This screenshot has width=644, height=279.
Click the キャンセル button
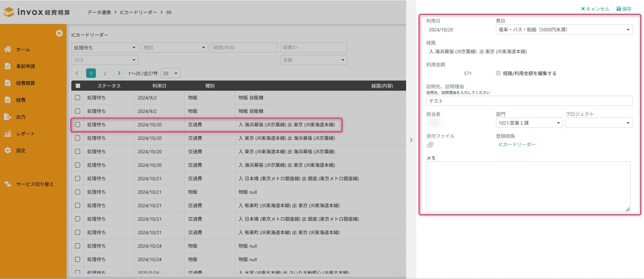pos(595,9)
